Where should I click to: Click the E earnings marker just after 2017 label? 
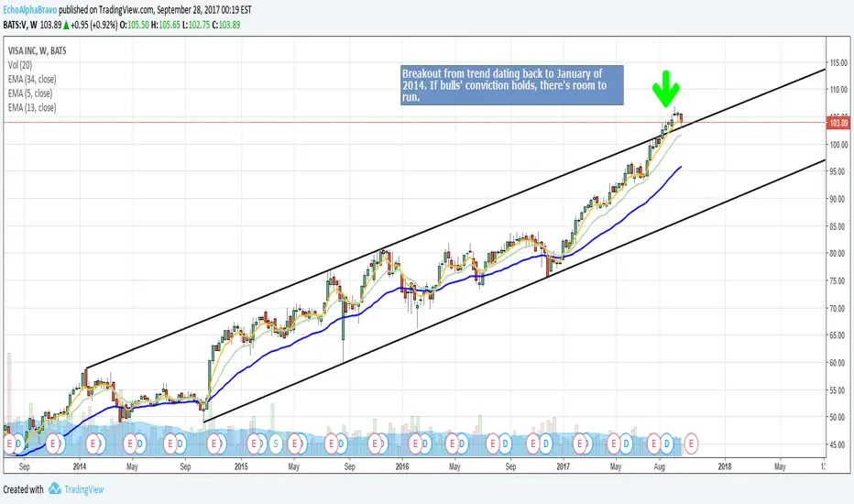[x=580, y=444]
